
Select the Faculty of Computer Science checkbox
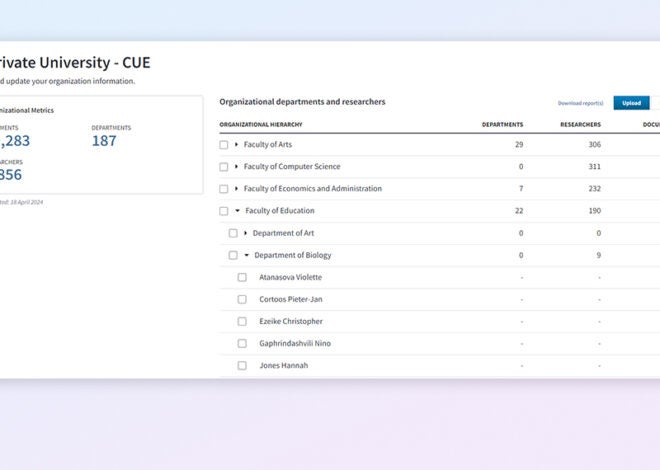coord(224,167)
